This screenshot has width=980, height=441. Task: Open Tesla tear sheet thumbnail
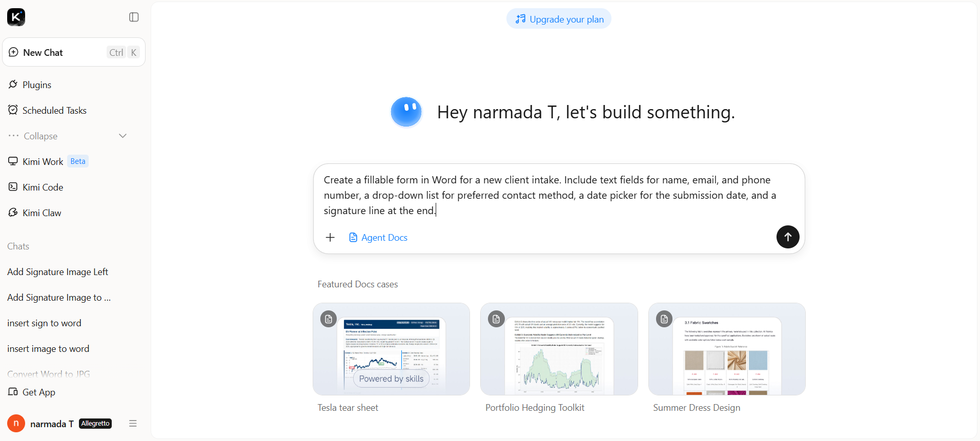coord(391,349)
